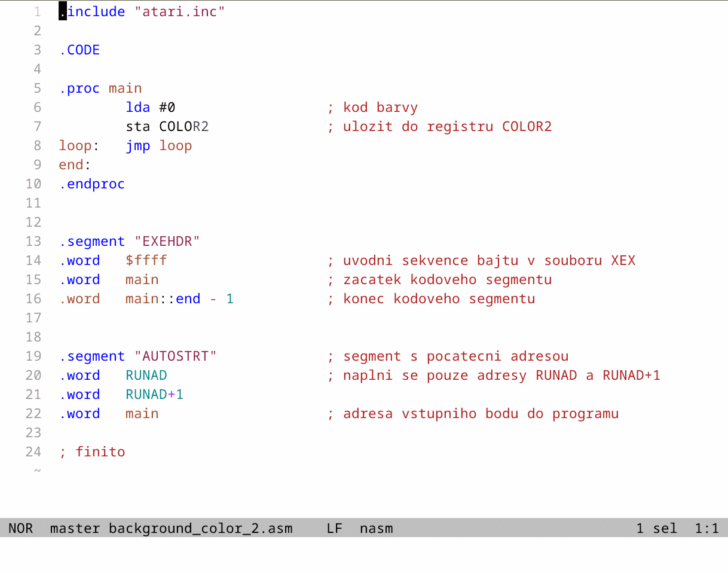Click RUNAD on line 20
This screenshot has height=573, width=728.
[x=146, y=375]
